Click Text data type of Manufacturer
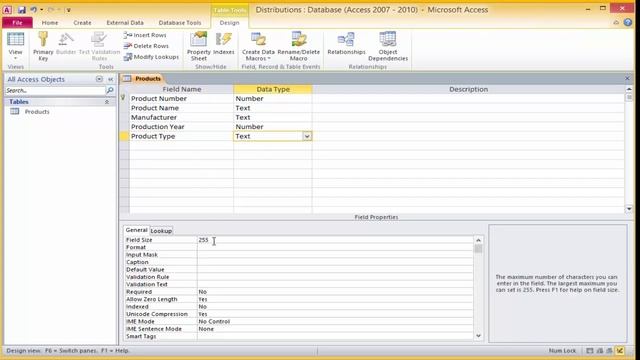This screenshot has height=360, width=640. pyautogui.click(x=242, y=118)
